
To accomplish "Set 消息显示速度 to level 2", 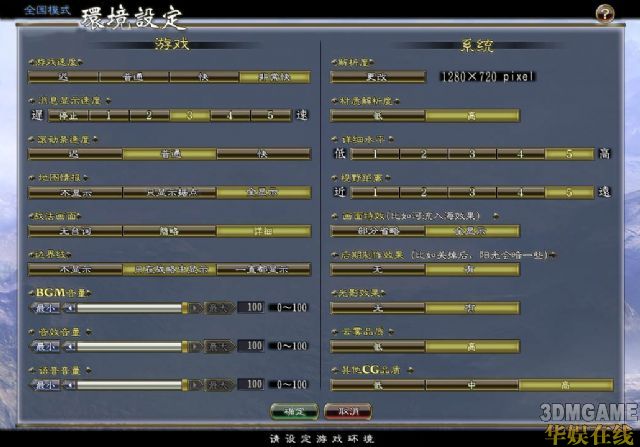I will pos(149,116).
